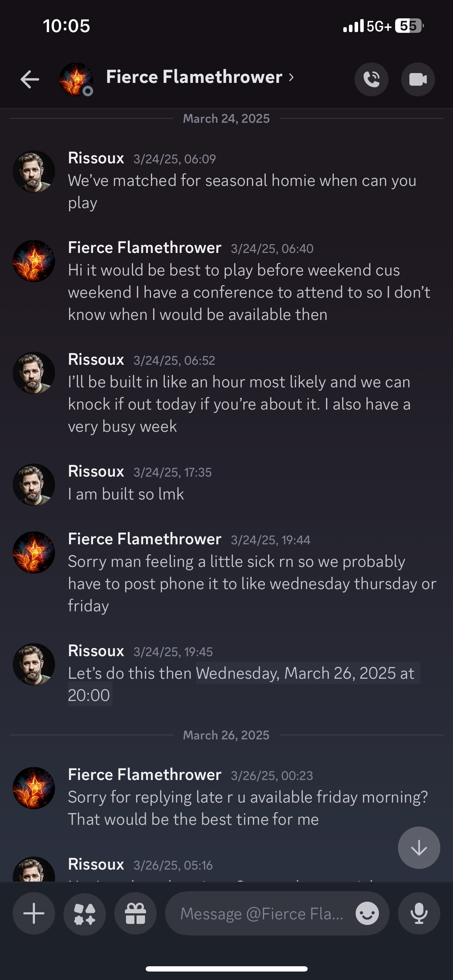The image size is (453, 980).
Task: Tap the Wednesday, March 26 timestamp highlight
Action: click(304, 673)
